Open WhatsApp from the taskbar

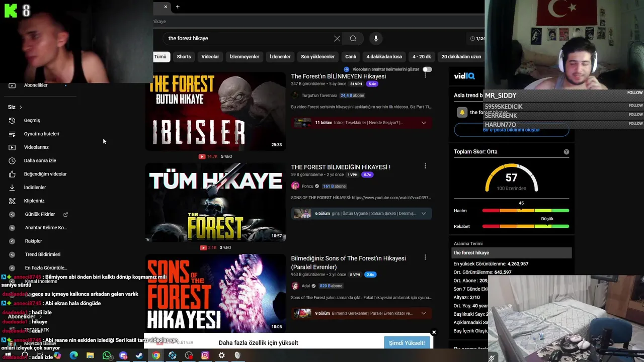(107, 355)
